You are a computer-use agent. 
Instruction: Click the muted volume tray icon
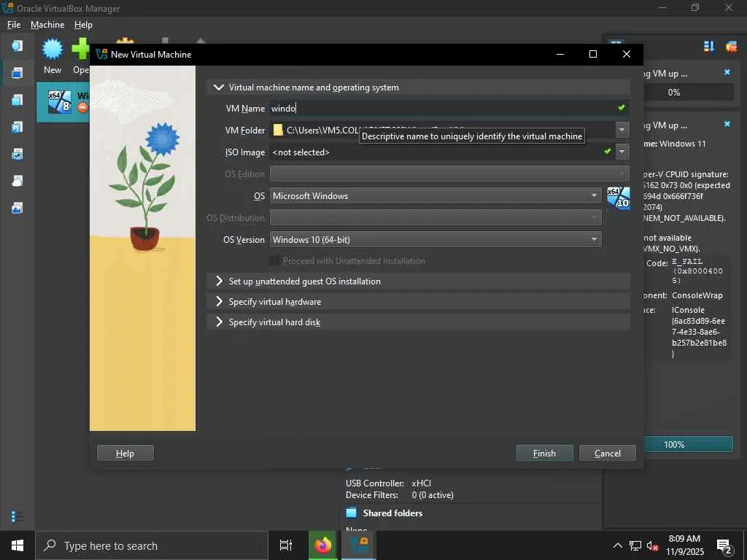tap(652, 545)
